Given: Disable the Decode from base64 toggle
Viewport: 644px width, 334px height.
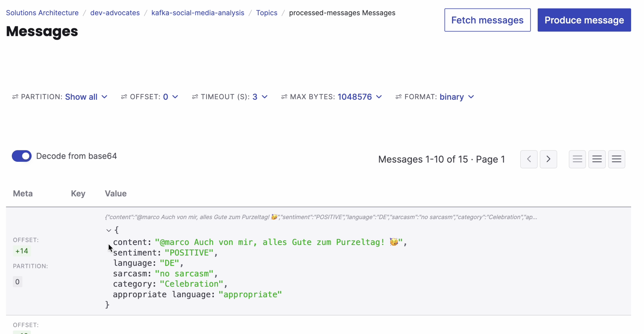Looking at the screenshot, I should click(x=21, y=156).
